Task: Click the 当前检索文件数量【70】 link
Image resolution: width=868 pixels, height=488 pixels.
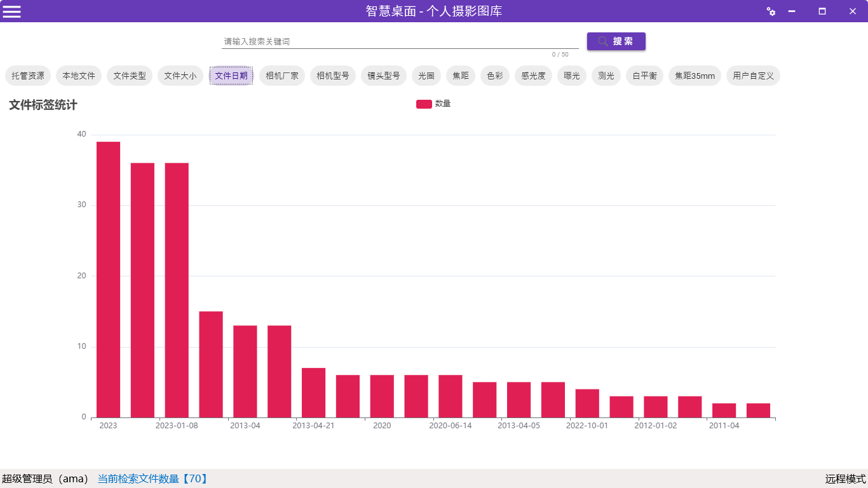Action: (153, 478)
